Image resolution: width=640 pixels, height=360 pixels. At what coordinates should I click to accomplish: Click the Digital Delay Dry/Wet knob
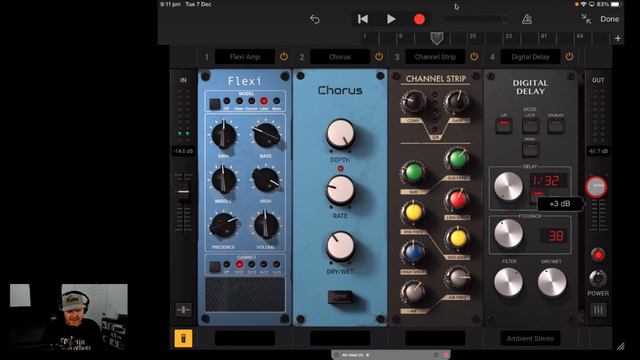pyautogui.click(x=552, y=282)
